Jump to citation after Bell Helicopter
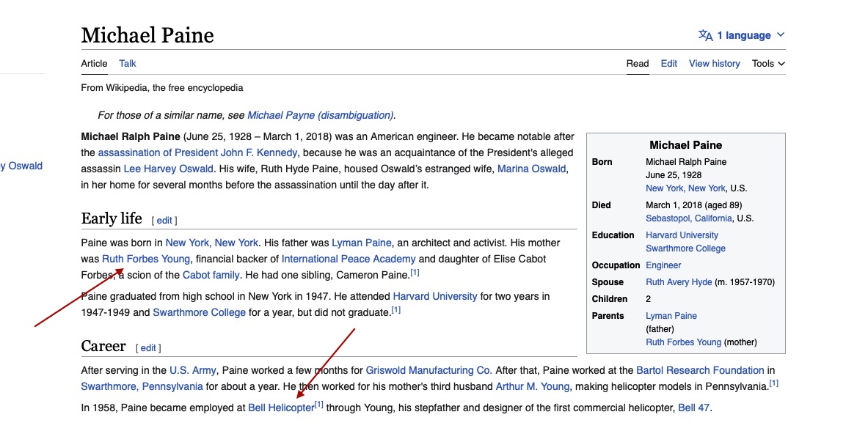868x431 pixels. (x=319, y=405)
